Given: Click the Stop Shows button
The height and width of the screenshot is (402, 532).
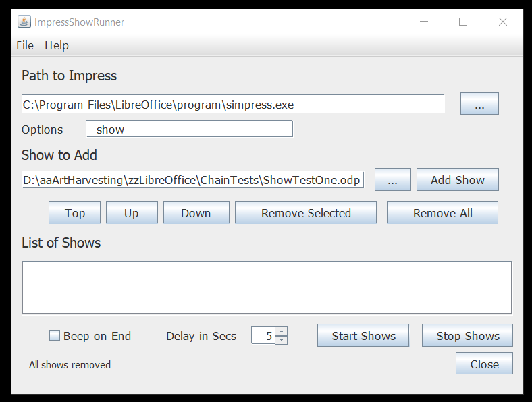Looking at the screenshot, I should click(x=467, y=335).
